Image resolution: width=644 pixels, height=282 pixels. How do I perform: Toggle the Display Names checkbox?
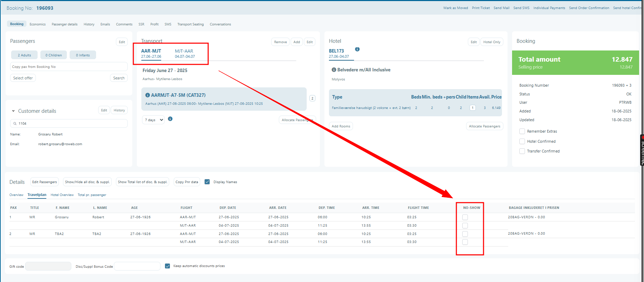[207, 182]
